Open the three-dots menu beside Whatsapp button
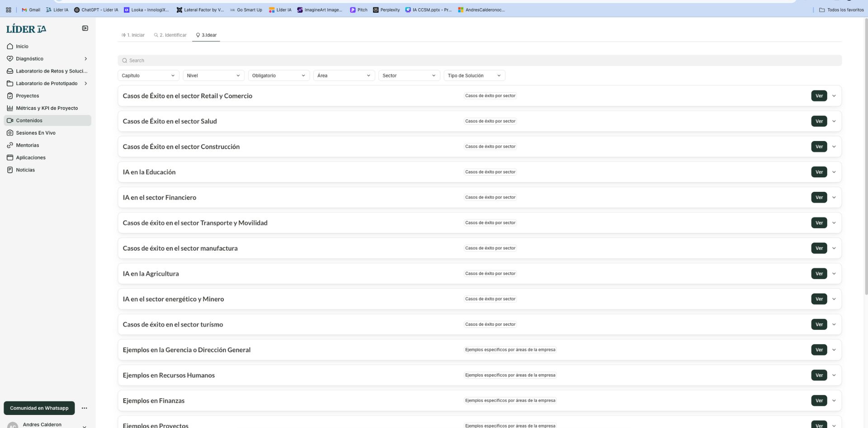 click(84, 408)
